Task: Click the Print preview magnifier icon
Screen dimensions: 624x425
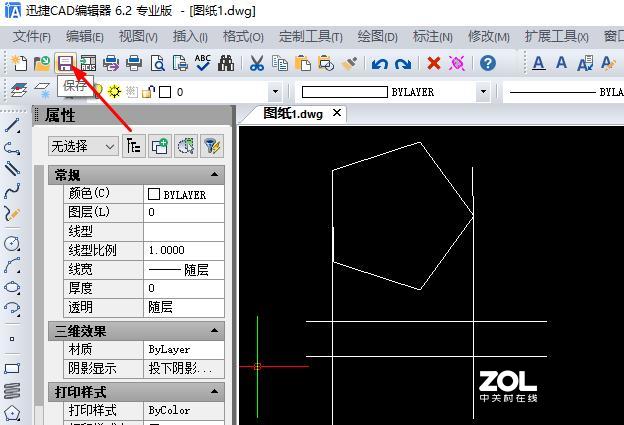Action: (x=157, y=63)
